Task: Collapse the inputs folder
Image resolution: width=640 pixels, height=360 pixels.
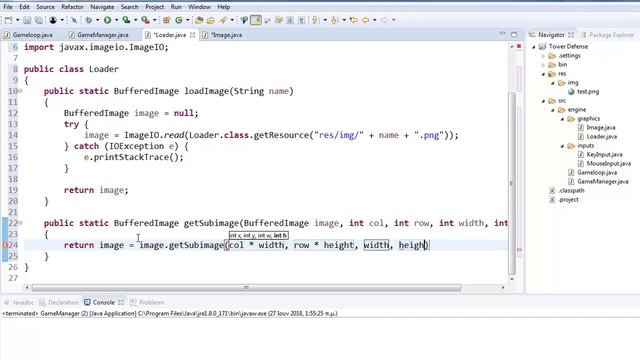Action: [562, 146]
